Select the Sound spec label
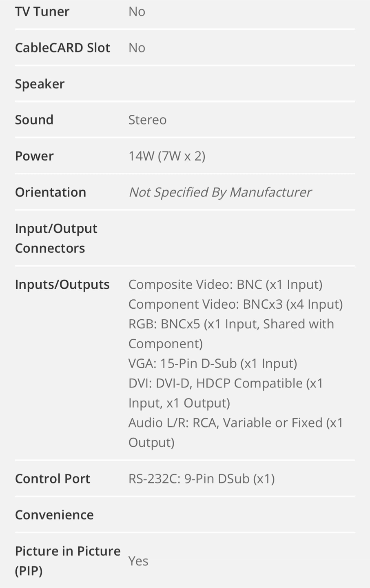370x588 pixels. pyautogui.click(x=34, y=120)
